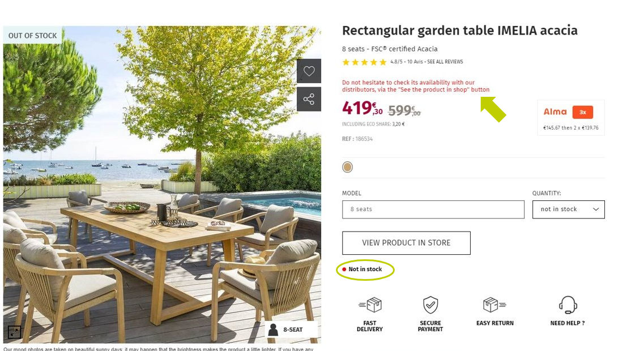644x351 pixels.
Task: Open Need Help headset icon
Action: point(568,305)
